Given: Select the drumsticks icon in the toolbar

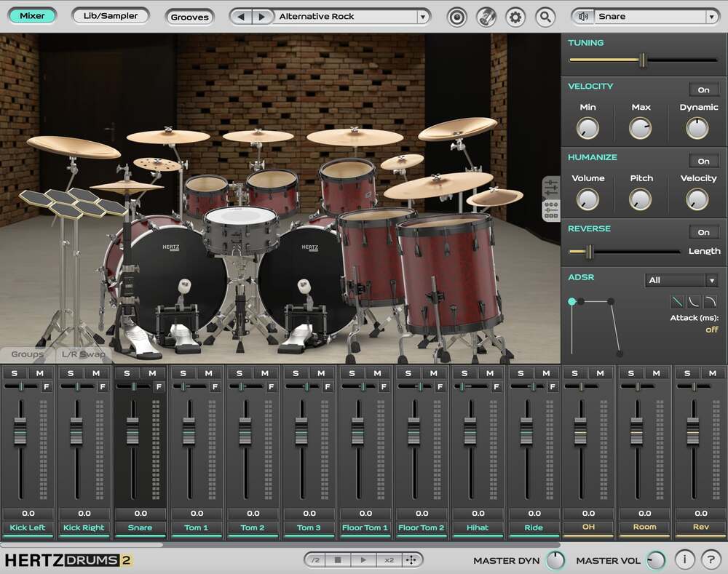Looking at the screenshot, I should 486,16.
